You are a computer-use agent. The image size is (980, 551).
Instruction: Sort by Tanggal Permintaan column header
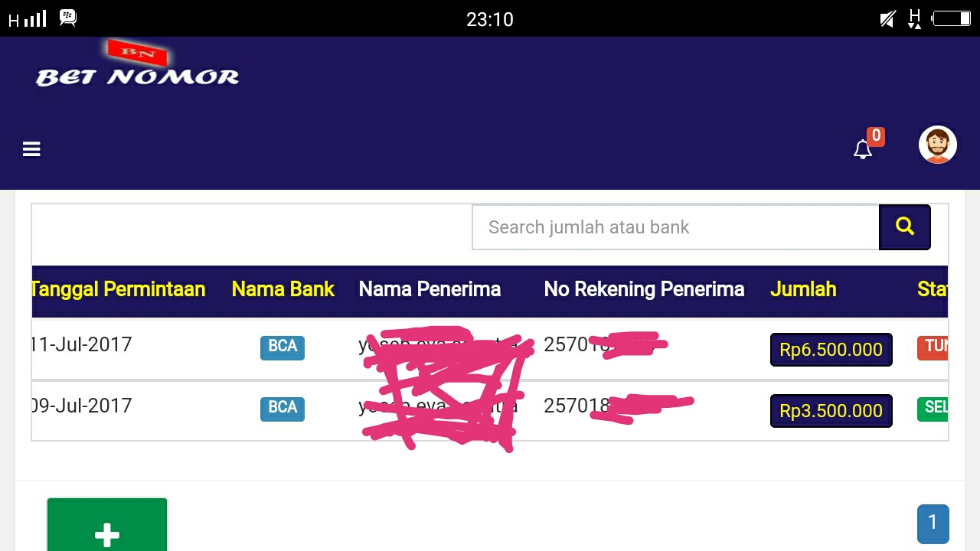(x=118, y=289)
